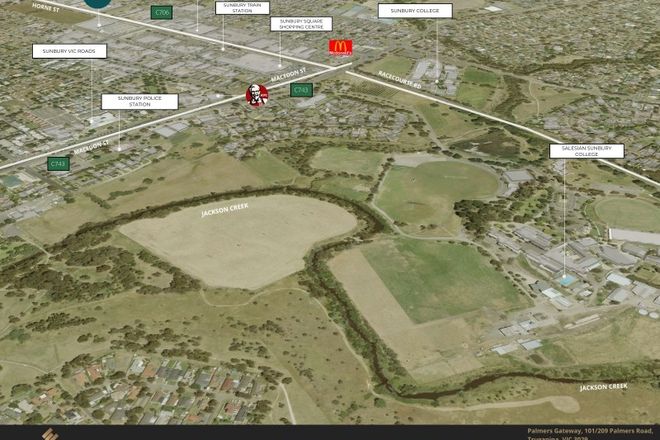Click the teal circle marker at top left
This screenshot has height=440, width=660.
(x=97, y=3)
